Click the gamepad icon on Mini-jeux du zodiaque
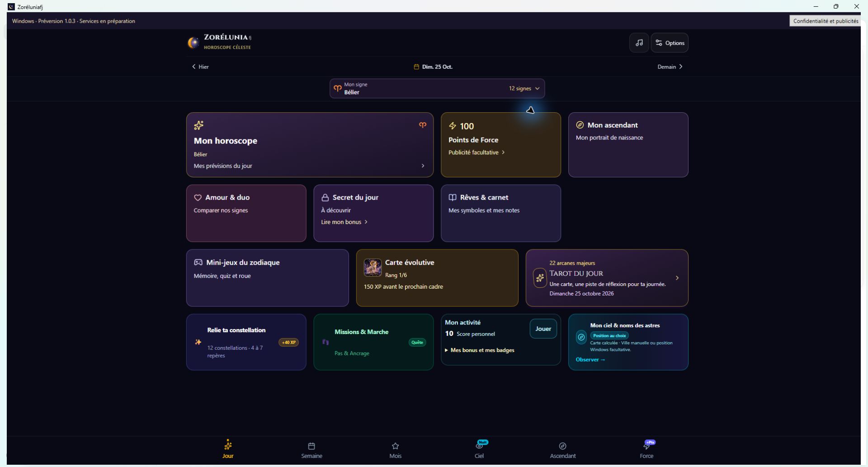The width and height of the screenshot is (868, 467). [x=198, y=262]
